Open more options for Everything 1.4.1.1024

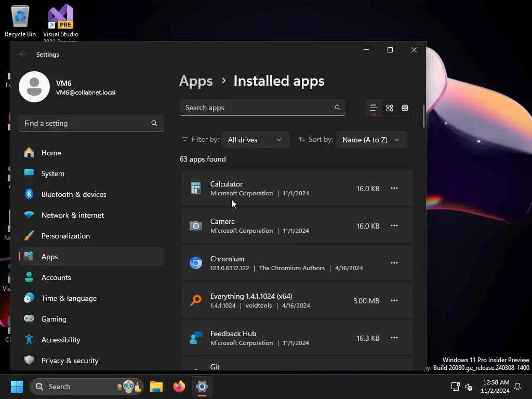click(x=394, y=300)
